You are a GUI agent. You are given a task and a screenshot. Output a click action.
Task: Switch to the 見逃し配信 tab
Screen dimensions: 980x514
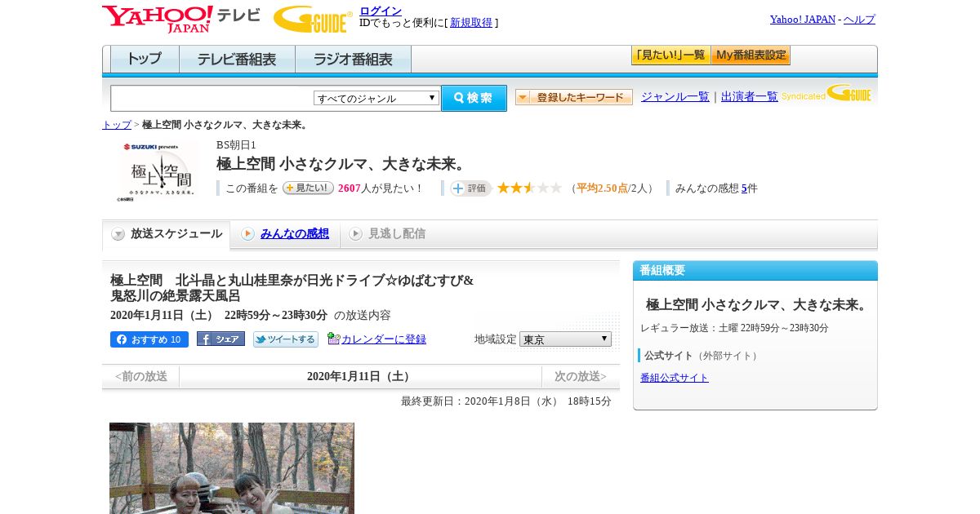[x=396, y=234]
